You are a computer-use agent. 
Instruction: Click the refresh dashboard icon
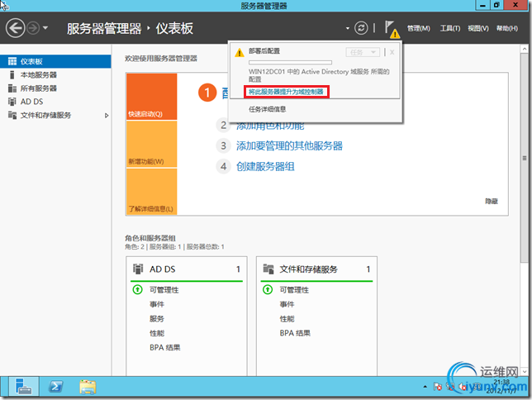[361, 28]
